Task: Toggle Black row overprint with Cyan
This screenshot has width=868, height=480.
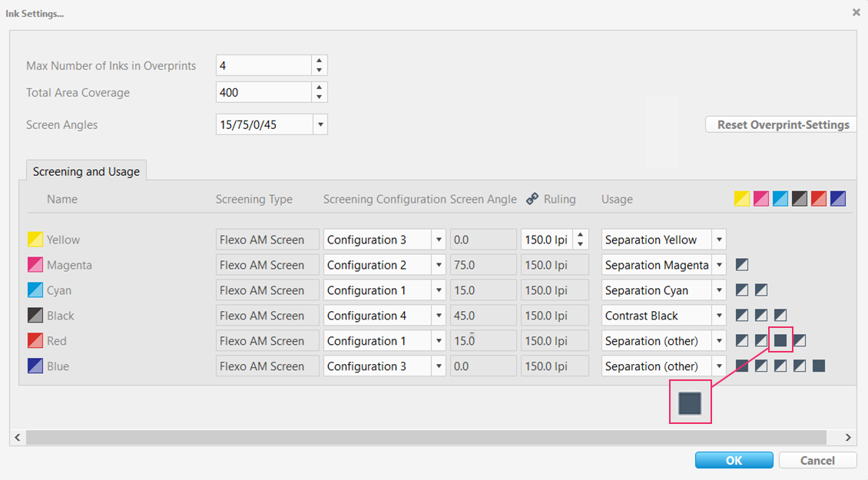Action: pos(780,316)
